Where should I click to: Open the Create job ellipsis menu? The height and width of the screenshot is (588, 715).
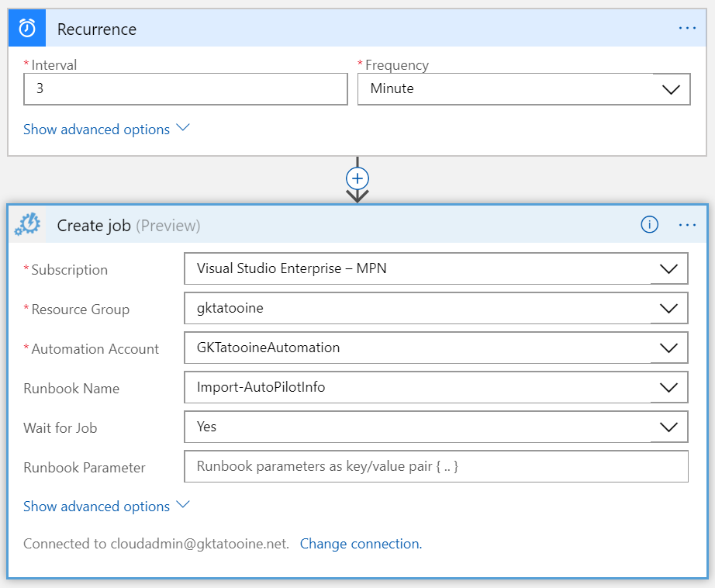[x=687, y=225]
